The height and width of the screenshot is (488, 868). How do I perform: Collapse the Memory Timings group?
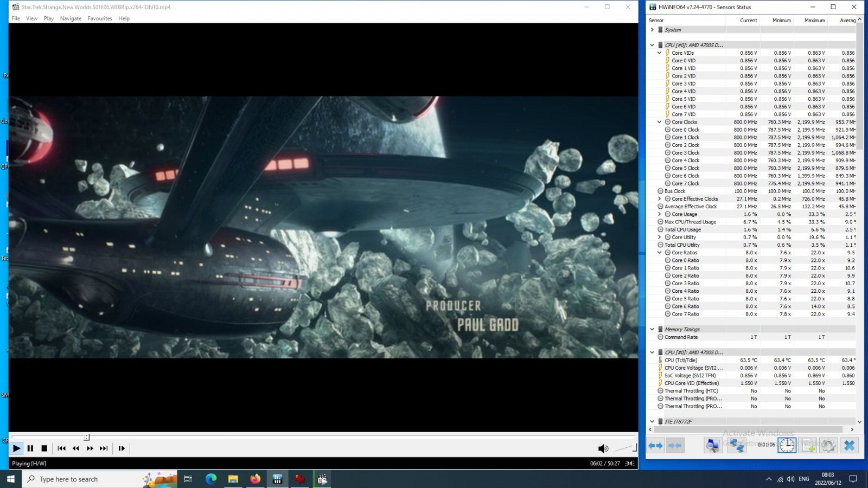coord(652,329)
